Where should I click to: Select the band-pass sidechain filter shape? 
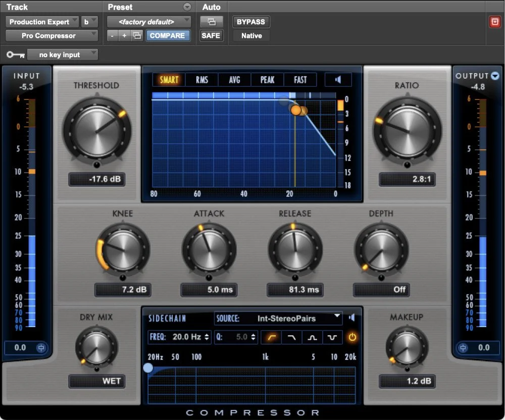(312, 337)
